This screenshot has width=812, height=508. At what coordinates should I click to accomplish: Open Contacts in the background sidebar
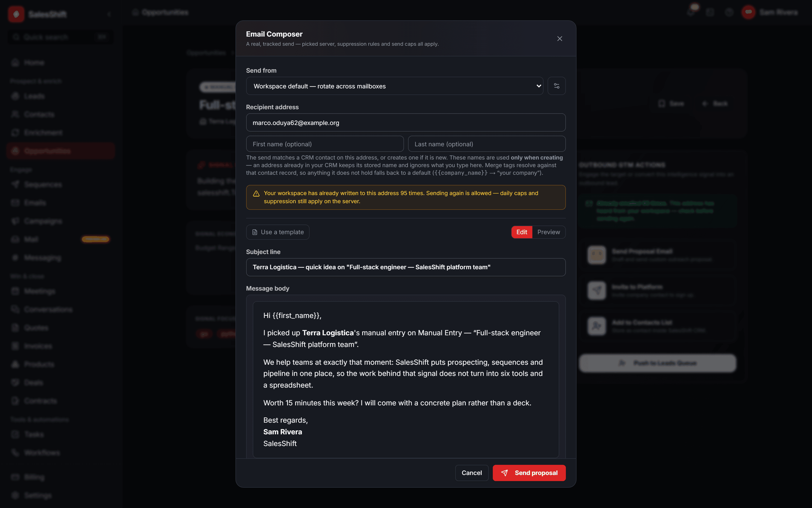coord(60,114)
